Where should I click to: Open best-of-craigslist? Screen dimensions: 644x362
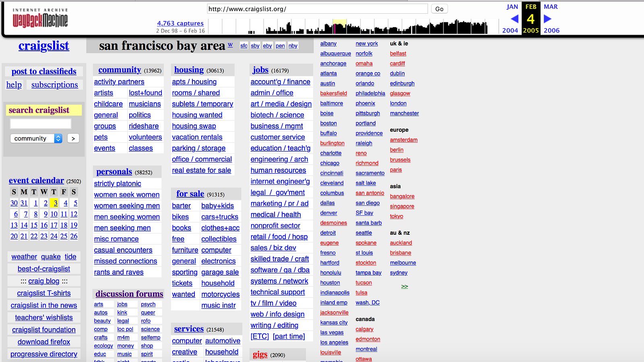[x=44, y=269]
